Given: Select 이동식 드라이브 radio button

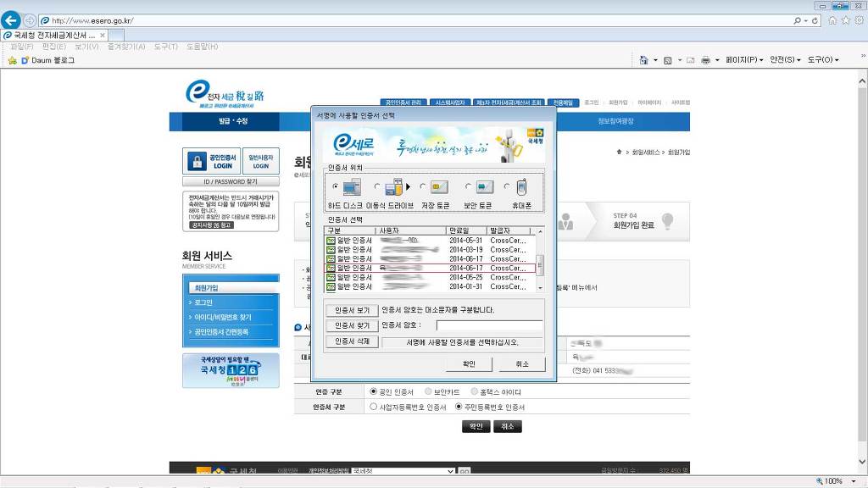Looking at the screenshot, I should click(377, 186).
